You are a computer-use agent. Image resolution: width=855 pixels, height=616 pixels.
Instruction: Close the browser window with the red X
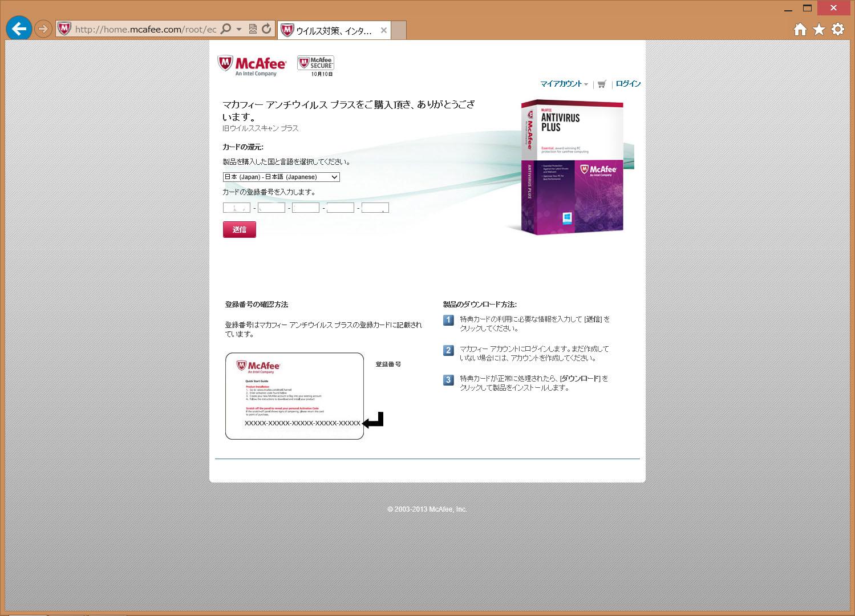click(x=834, y=7)
